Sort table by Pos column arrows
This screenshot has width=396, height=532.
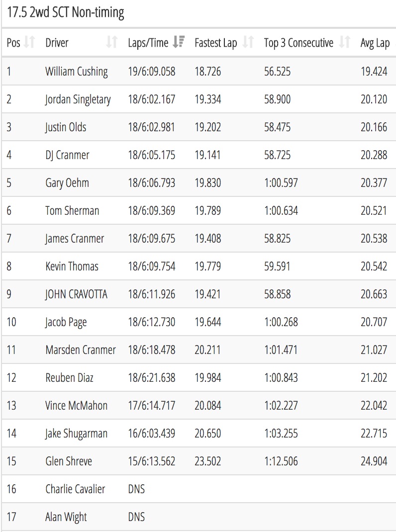pyautogui.click(x=30, y=42)
